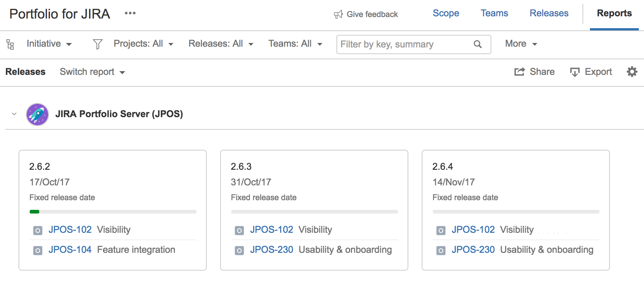Click the issue icon beside JPOS-104 Feature integration
Viewport: 644px width, 281px height.
38,251
